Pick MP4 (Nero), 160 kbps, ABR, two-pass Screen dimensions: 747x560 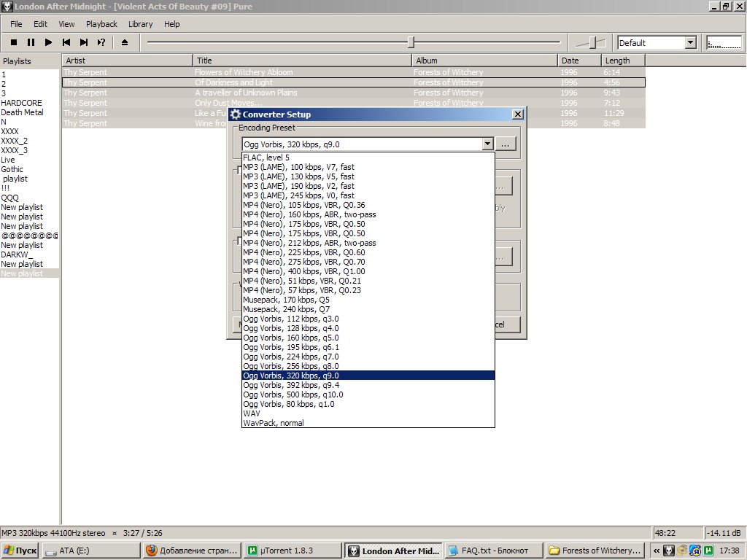tap(368, 214)
